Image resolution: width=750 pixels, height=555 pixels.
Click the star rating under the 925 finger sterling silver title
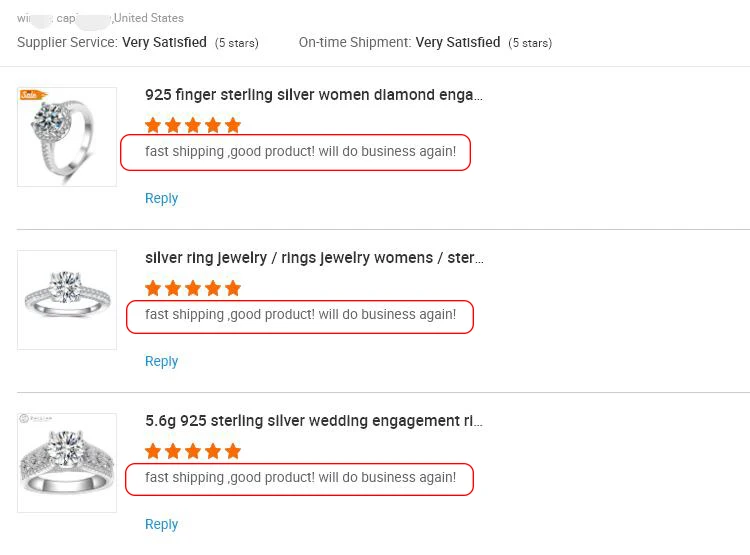193,125
